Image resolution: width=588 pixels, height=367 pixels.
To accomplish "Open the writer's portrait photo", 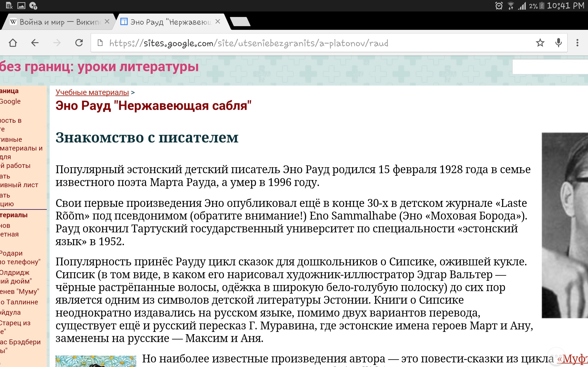I will 565,225.
